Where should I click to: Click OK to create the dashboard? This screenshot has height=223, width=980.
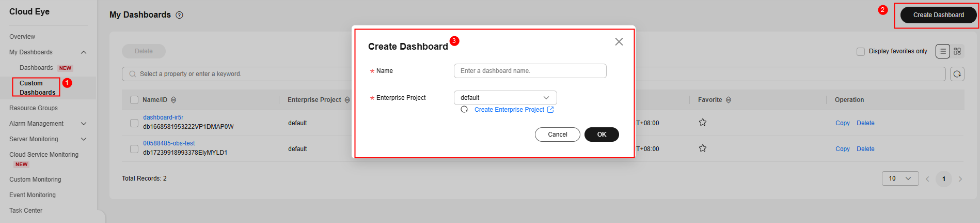pos(602,135)
